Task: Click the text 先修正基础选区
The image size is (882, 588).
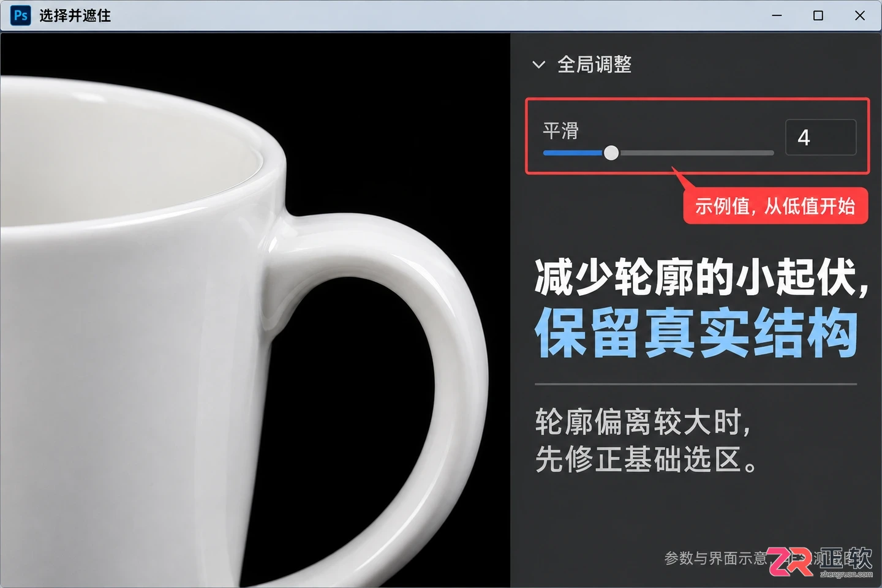Action: click(638, 459)
